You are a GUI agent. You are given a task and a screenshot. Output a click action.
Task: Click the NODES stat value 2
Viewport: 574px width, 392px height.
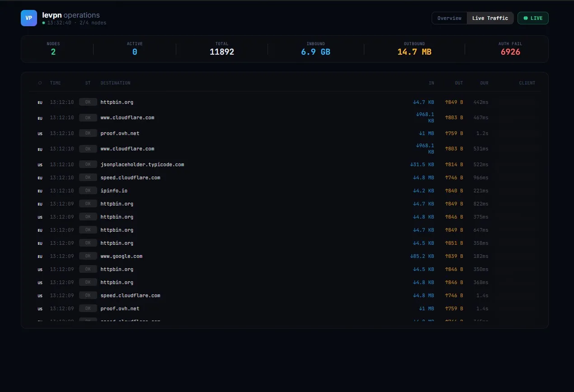[53, 52]
